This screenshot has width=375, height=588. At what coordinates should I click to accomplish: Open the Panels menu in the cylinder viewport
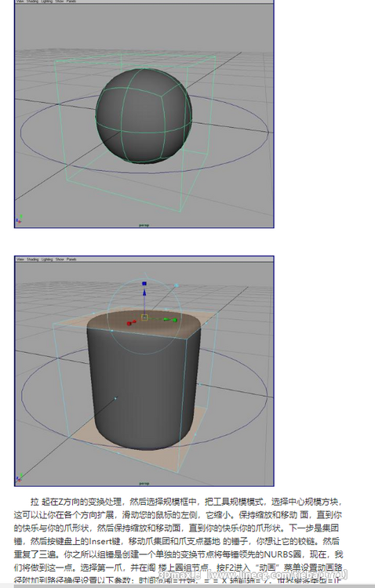tap(71, 260)
